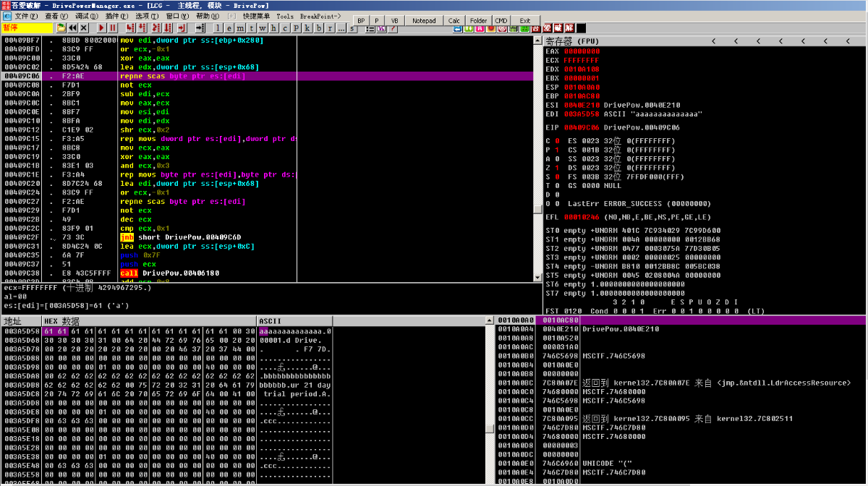Click the Go To Address arrow icon
The image size is (868, 486).
click(200, 30)
